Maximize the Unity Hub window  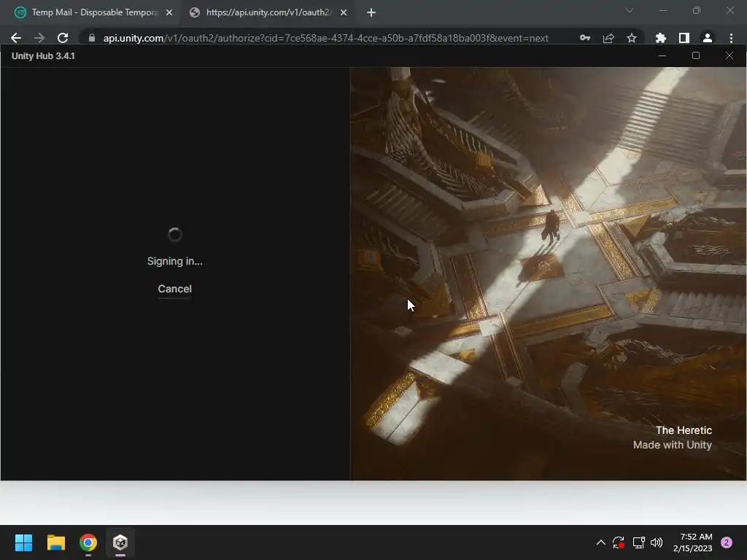coord(696,55)
